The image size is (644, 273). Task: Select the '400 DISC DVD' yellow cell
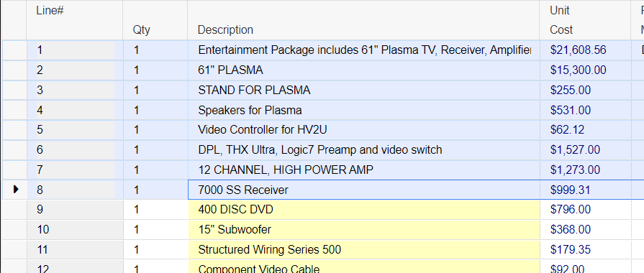(363, 210)
